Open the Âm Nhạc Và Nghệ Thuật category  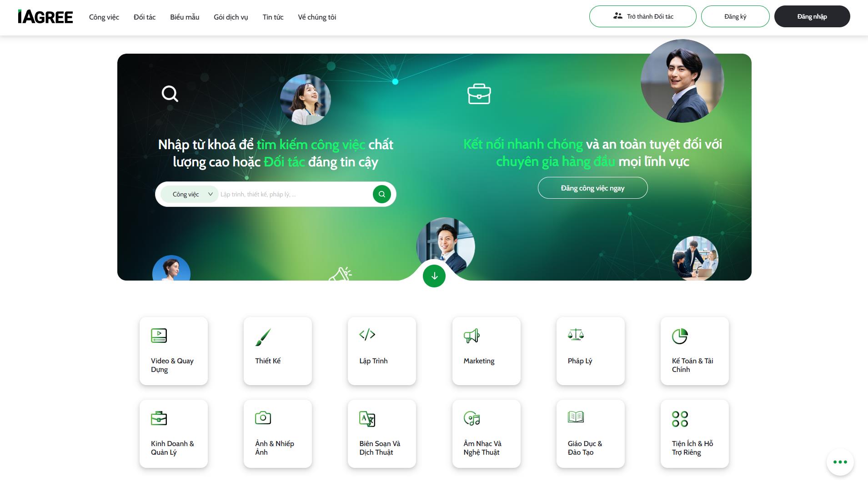pos(486,433)
